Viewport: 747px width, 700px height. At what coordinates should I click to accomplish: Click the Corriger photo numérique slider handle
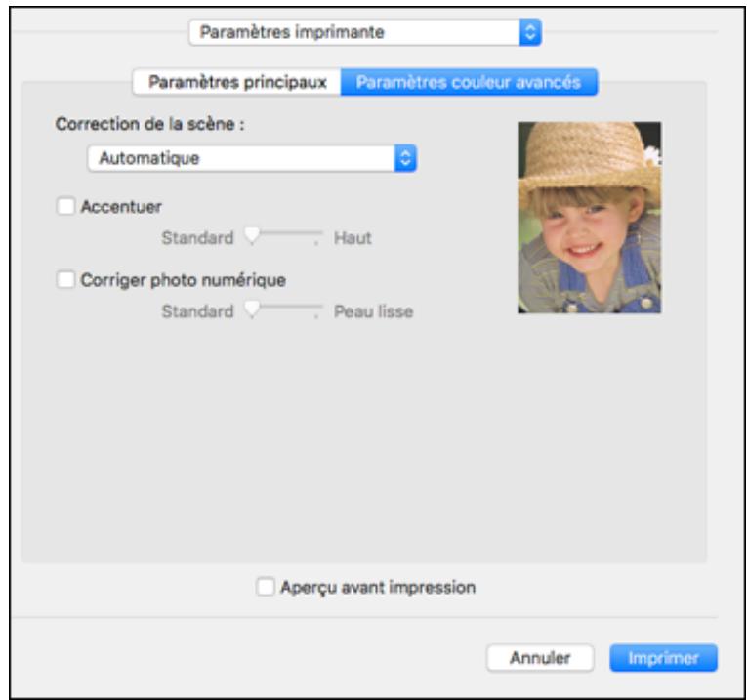click(252, 310)
